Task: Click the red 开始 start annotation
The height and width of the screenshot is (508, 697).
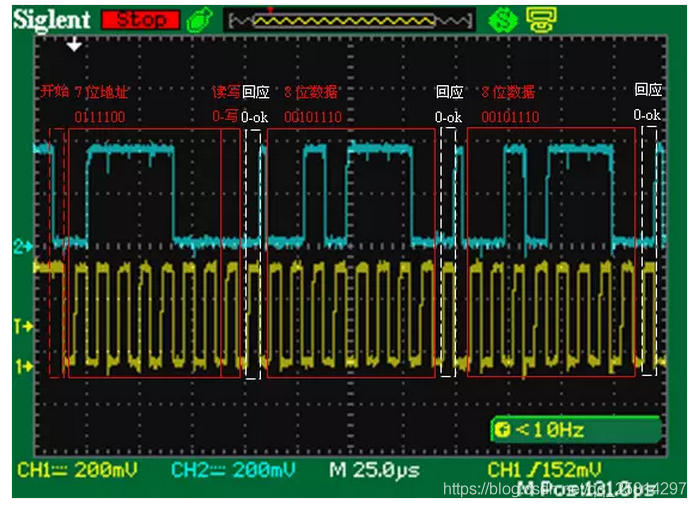Action: pyautogui.click(x=54, y=92)
